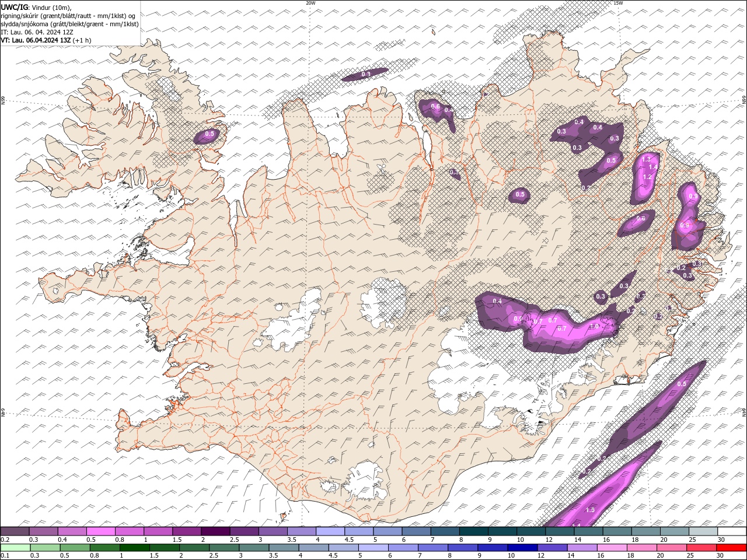
Task: Click the 1.2 value in the eastern pink patch
Action: 647,177
